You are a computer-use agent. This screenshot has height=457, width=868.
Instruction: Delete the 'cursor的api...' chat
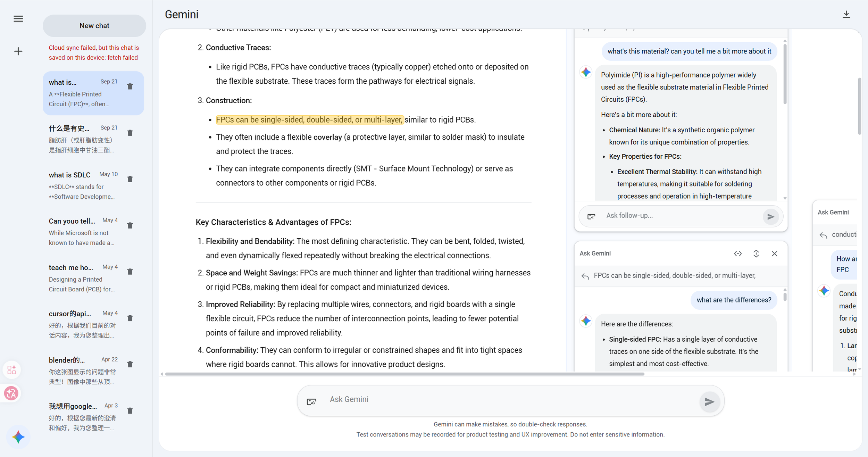pos(130,318)
